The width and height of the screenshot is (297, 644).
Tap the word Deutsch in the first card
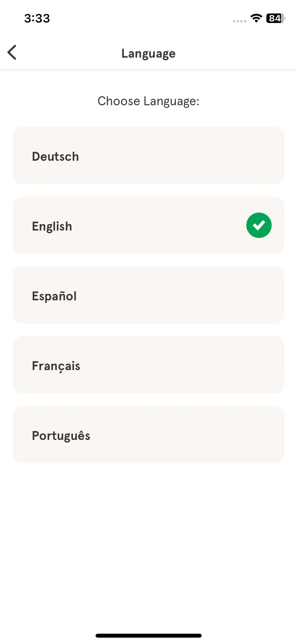pos(55,157)
